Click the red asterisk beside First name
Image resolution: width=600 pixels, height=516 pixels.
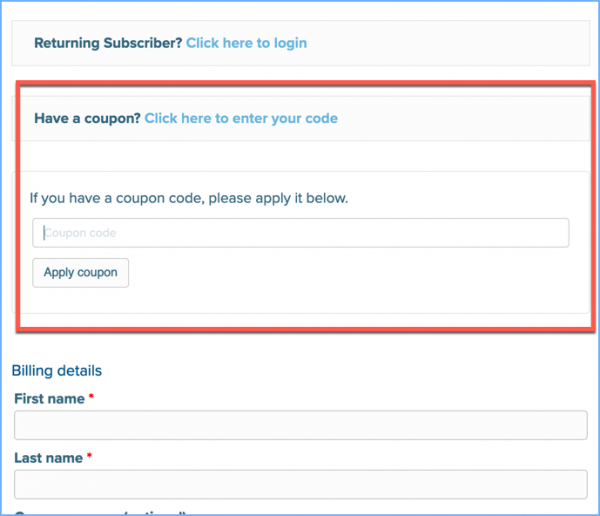pyautogui.click(x=92, y=399)
